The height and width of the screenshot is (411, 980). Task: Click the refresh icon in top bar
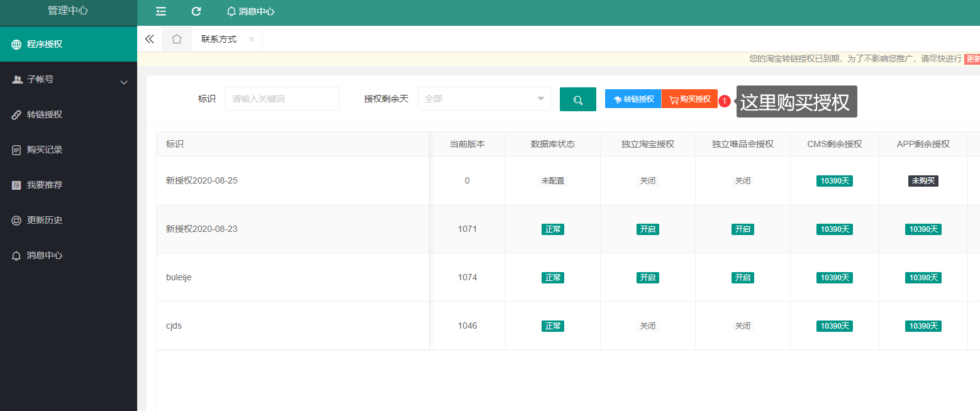coord(196,11)
